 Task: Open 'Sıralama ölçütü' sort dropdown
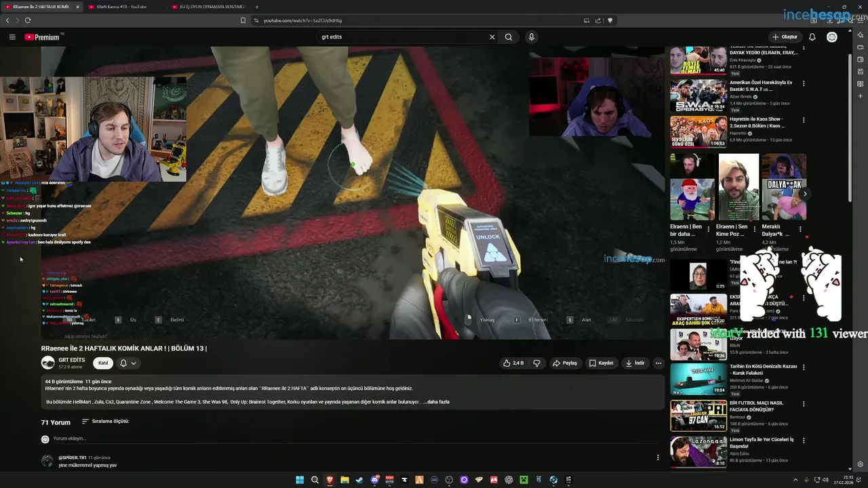105,422
